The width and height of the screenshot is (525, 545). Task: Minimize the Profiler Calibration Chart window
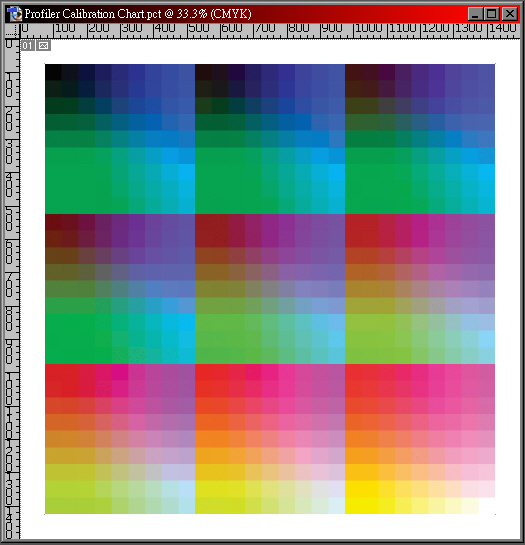coord(475,14)
